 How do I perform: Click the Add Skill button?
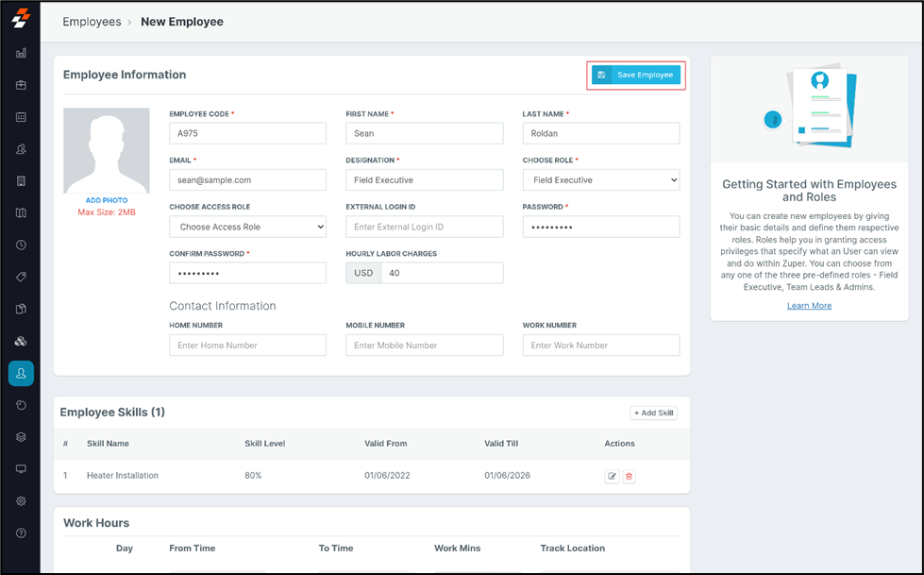653,413
